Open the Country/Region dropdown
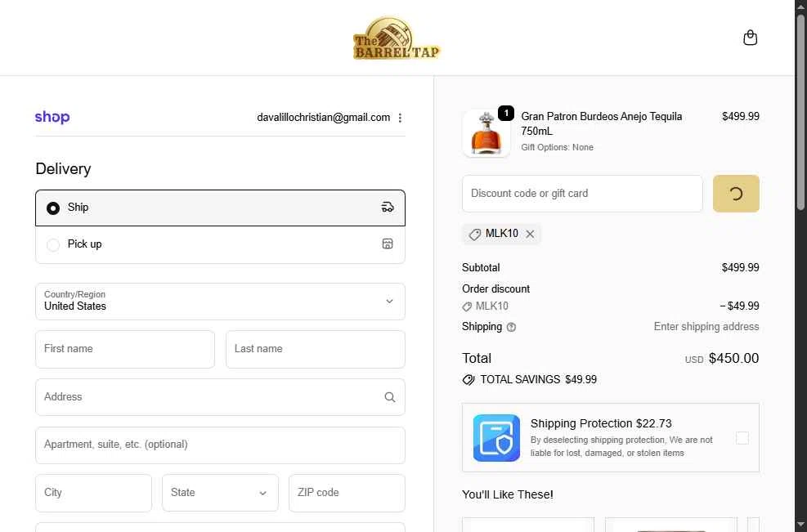The height and width of the screenshot is (532, 807). pyautogui.click(x=220, y=302)
